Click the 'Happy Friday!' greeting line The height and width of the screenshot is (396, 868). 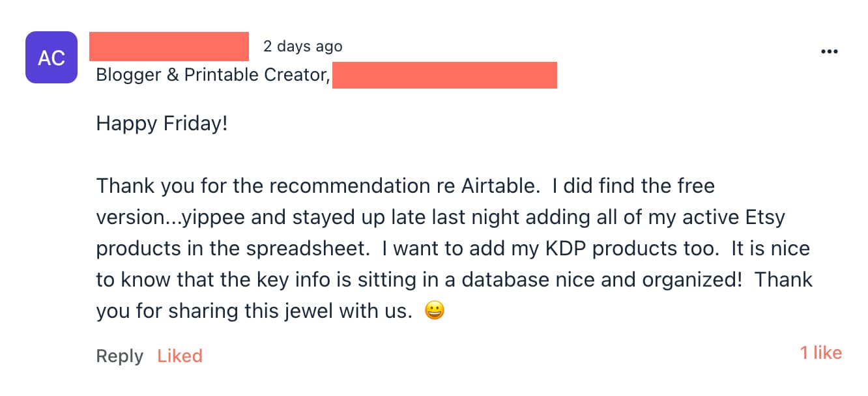[162, 123]
